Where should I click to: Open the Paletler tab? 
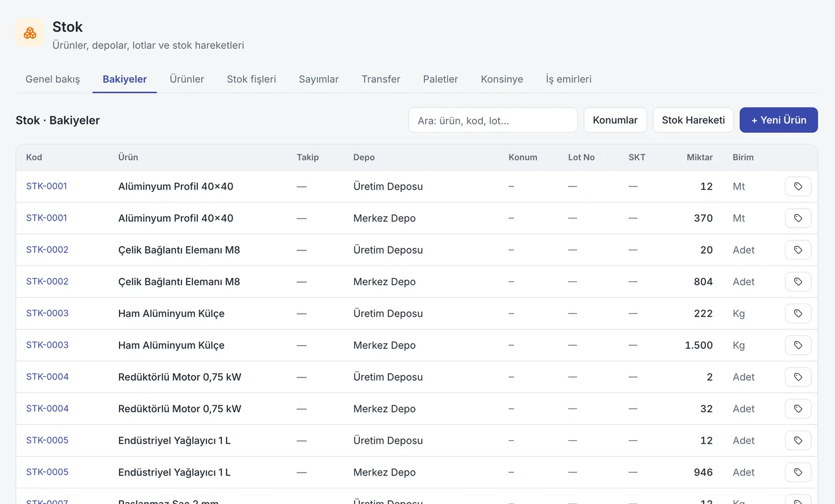point(440,79)
